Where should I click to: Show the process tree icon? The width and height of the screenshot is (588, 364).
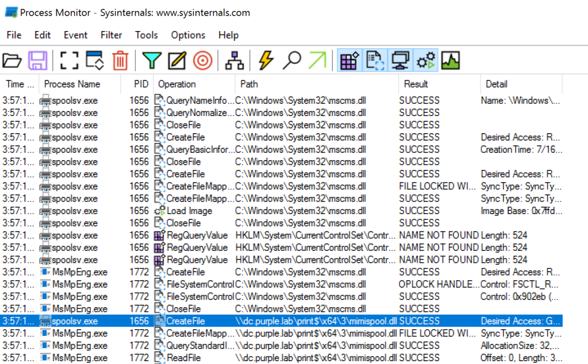[235, 60]
